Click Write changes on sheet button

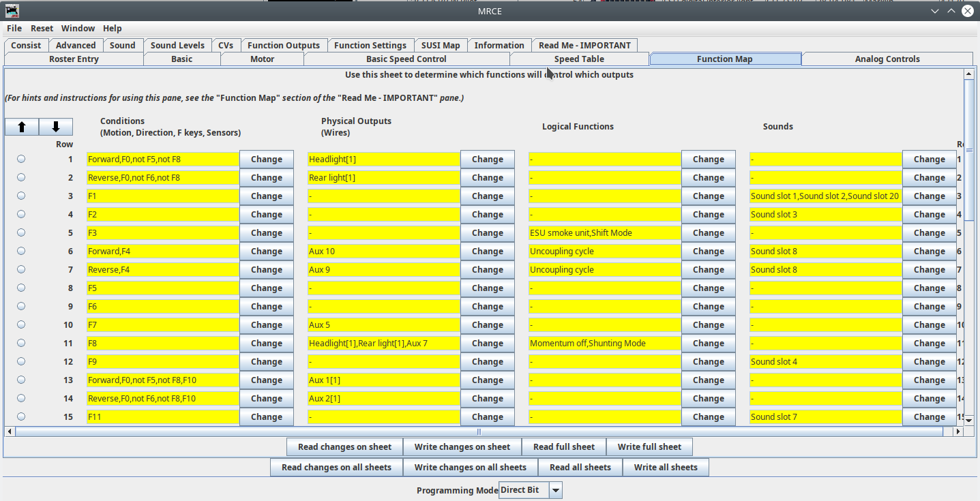[x=462, y=447]
